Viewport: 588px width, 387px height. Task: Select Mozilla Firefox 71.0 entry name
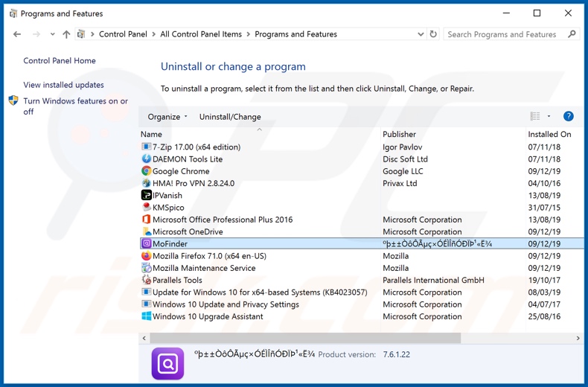click(x=209, y=256)
